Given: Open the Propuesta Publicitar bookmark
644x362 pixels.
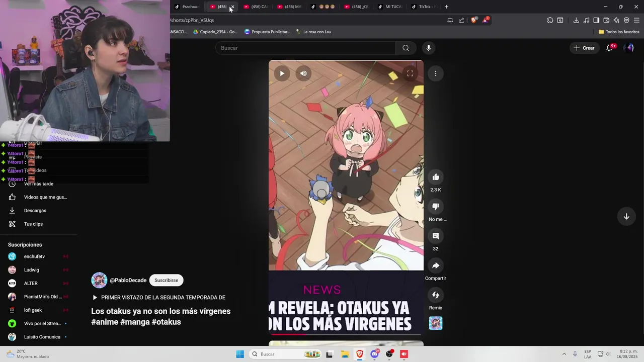Looking at the screenshot, I should [x=267, y=32].
